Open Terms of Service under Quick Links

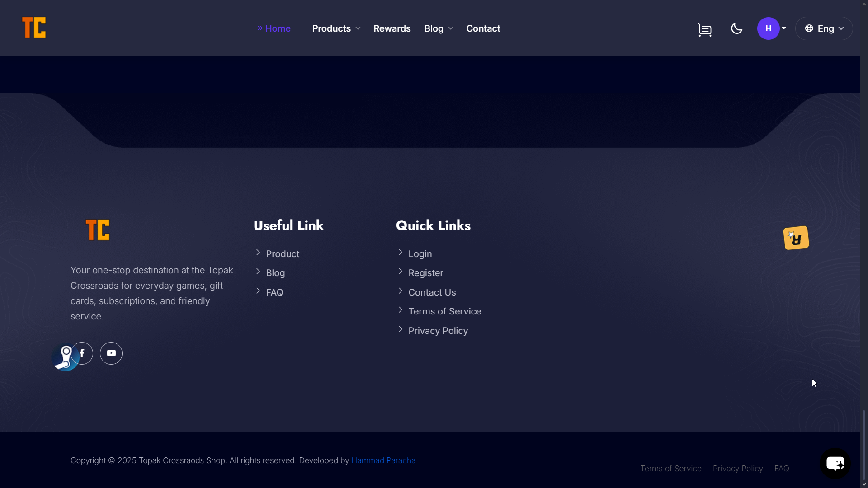click(x=444, y=311)
